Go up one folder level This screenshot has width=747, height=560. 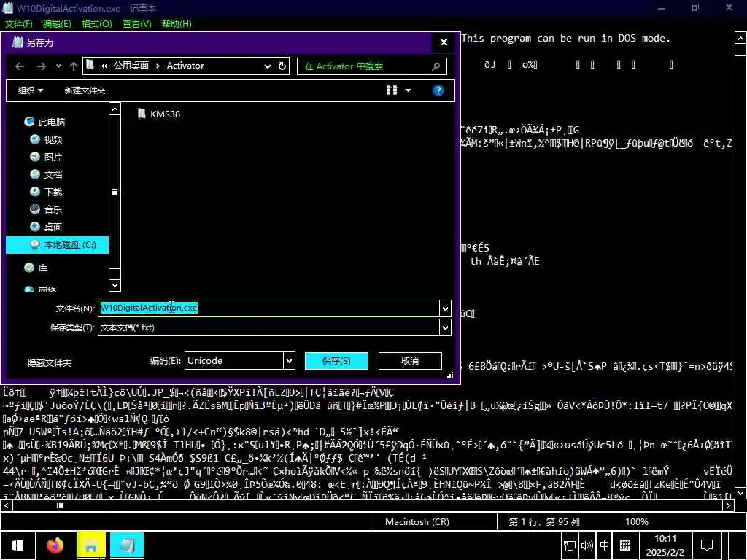(x=74, y=66)
